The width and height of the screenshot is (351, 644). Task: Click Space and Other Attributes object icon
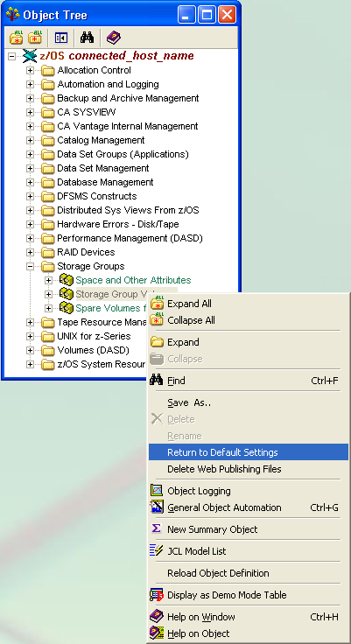point(67,280)
